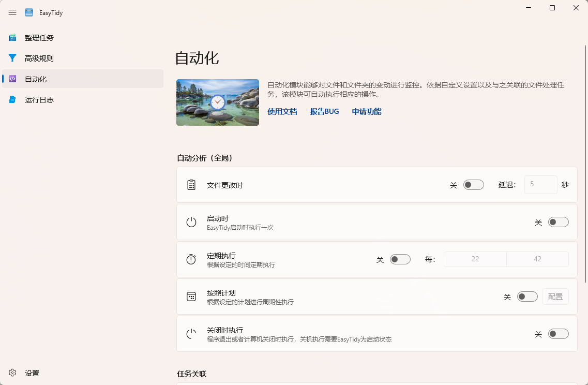Toggle 定期执行 on
This screenshot has width=588, height=385.
400,259
